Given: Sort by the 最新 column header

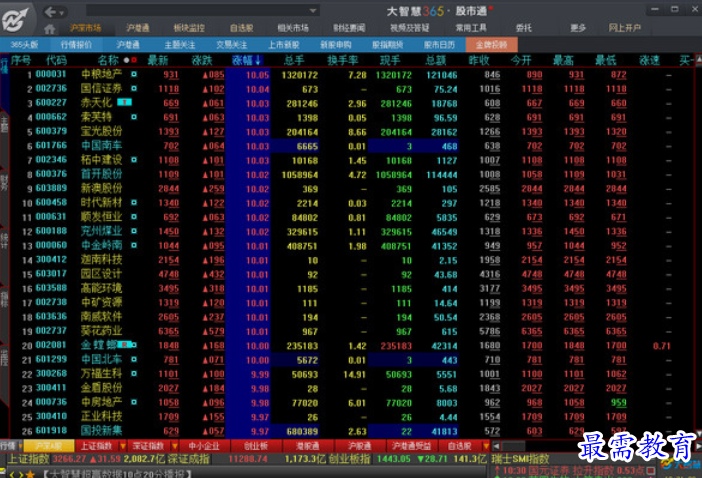Looking at the screenshot, I should point(158,60).
